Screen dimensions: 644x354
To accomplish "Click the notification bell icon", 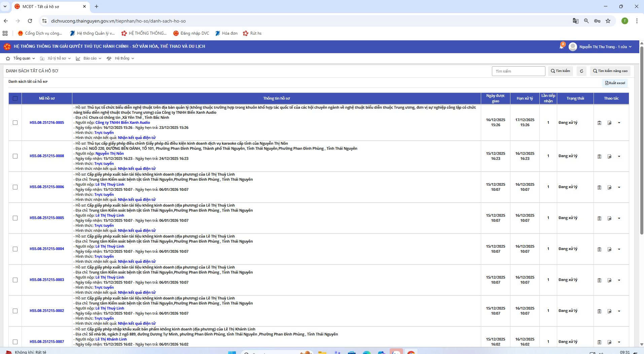I will [x=561, y=47].
